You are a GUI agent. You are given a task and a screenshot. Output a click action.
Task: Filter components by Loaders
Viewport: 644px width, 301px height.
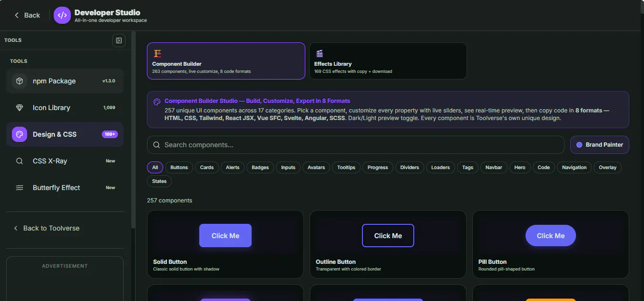[x=440, y=168]
